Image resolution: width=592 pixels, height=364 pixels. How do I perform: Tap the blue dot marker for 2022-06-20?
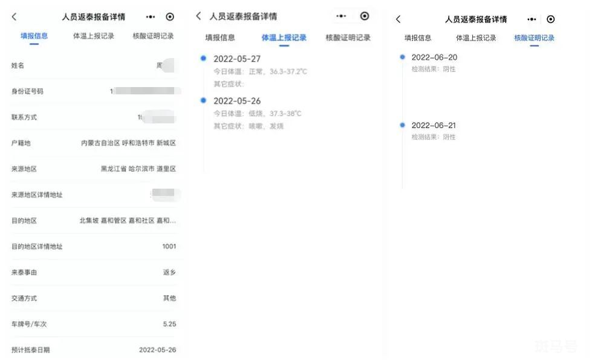[403, 57]
